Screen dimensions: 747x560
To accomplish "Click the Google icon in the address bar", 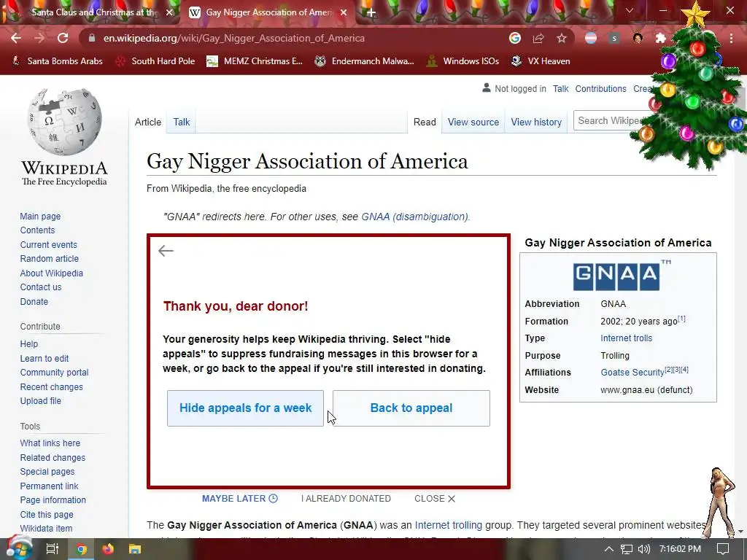I will click(x=514, y=38).
